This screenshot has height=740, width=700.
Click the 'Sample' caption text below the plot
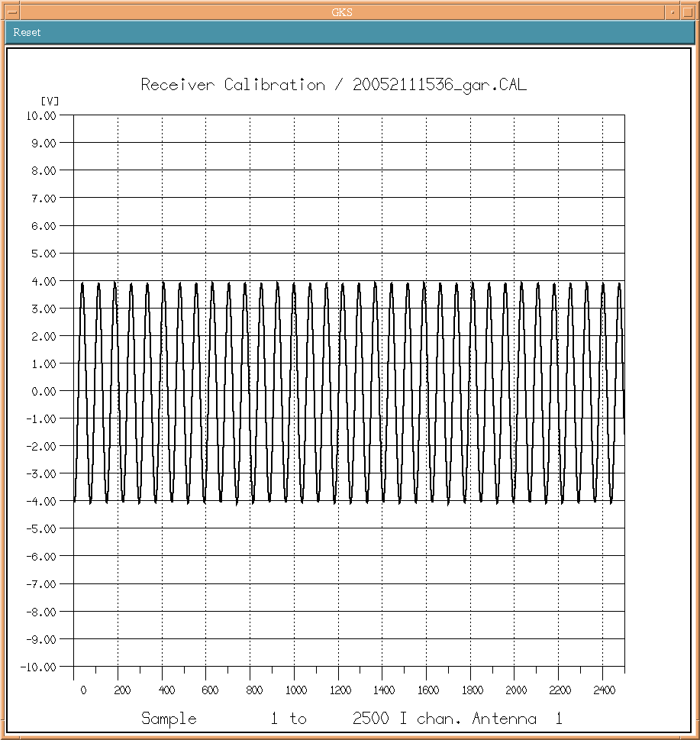(169, 719)
